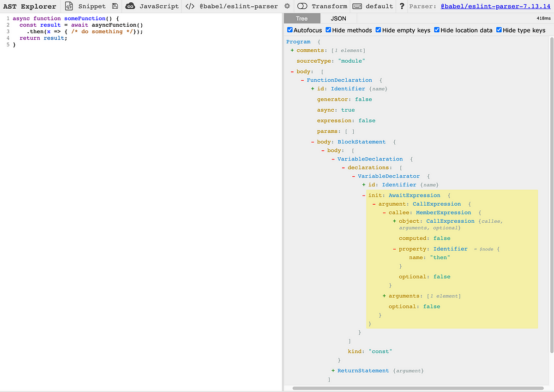554x392 pixels.
Task: Click the parser code brackets icon
Action: point(190,6)
